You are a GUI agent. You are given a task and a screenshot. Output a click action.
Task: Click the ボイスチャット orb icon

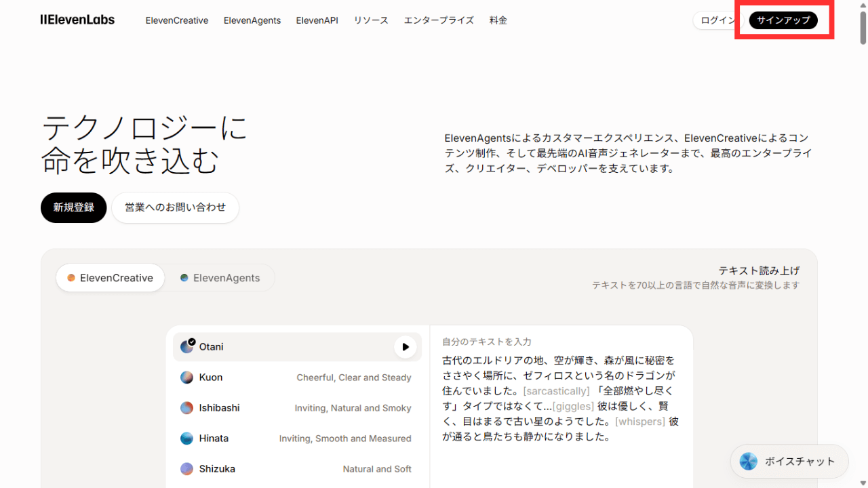point(748,462)
